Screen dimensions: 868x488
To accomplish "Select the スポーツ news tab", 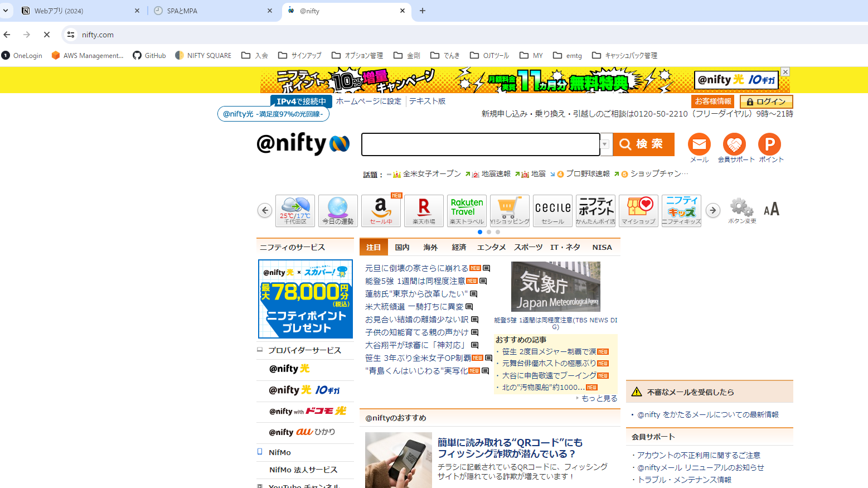I will coord(528,247).
